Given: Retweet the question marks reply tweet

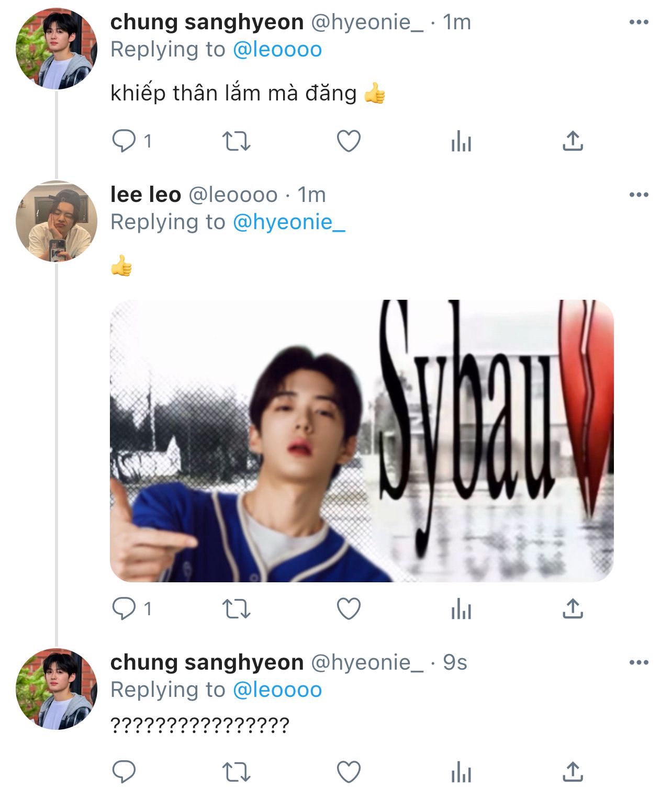Looking at the screenshot, I should 237,772.
